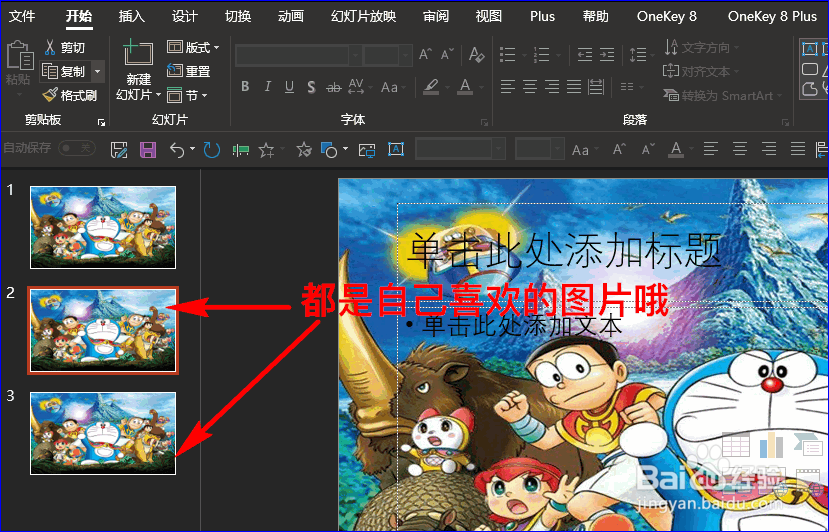The image size is (829, 532).
Task: Toggle text Shadow (S) formatting
Action: [311, 87]
